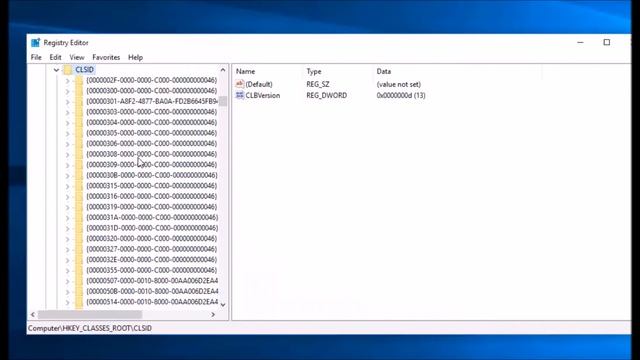Click folder icon of {00000309-0000-0000-C000-000000000046}

click(x=79, y=165)
